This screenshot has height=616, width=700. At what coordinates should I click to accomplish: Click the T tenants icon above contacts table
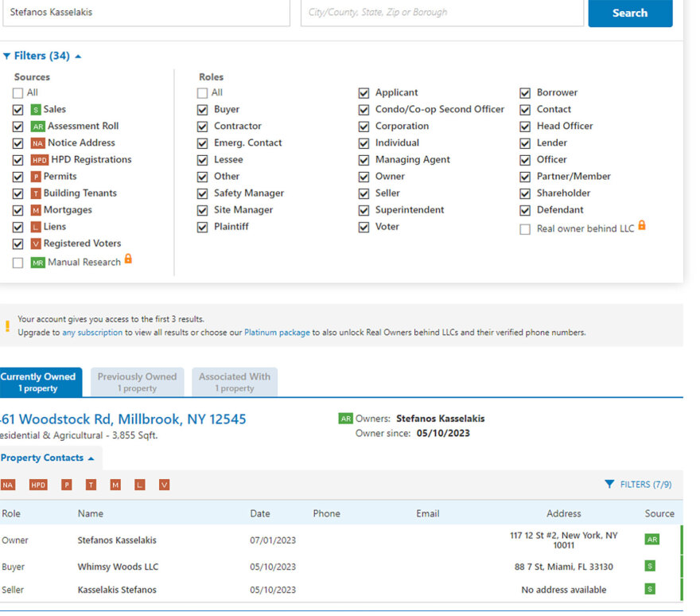coord(91,485)
